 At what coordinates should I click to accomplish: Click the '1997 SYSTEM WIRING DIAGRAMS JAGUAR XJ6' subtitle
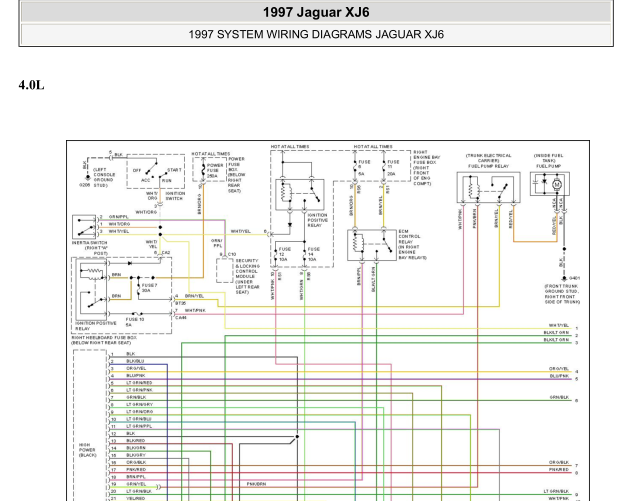coord(316,34)
